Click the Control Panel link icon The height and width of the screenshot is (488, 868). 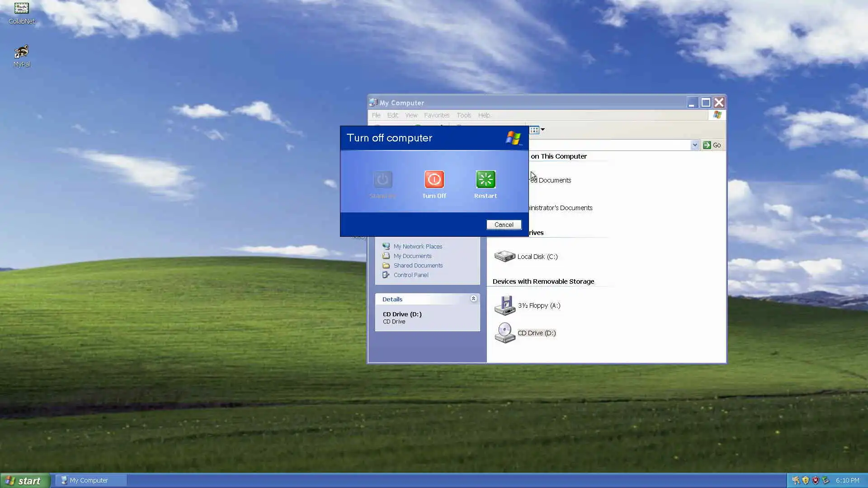pos(386,275)
